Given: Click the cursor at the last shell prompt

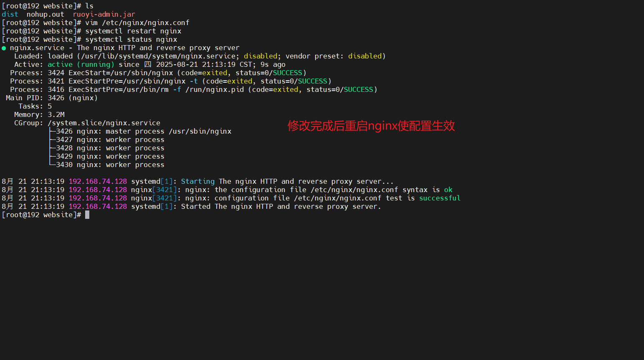Looking at the screenshot, I should (x=87, y=215).
